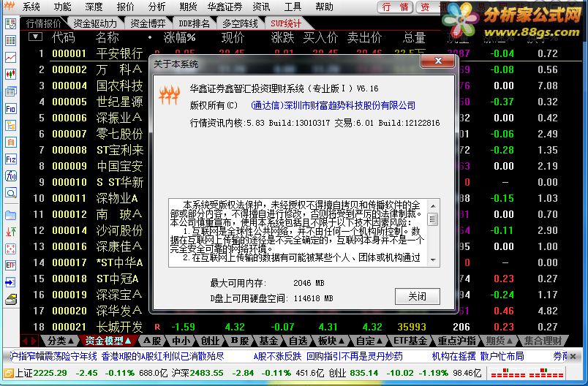Viewport: 588px width, 386px height.
Task: Select the 创业 bottom tab
Action: [x=210, y=341]
